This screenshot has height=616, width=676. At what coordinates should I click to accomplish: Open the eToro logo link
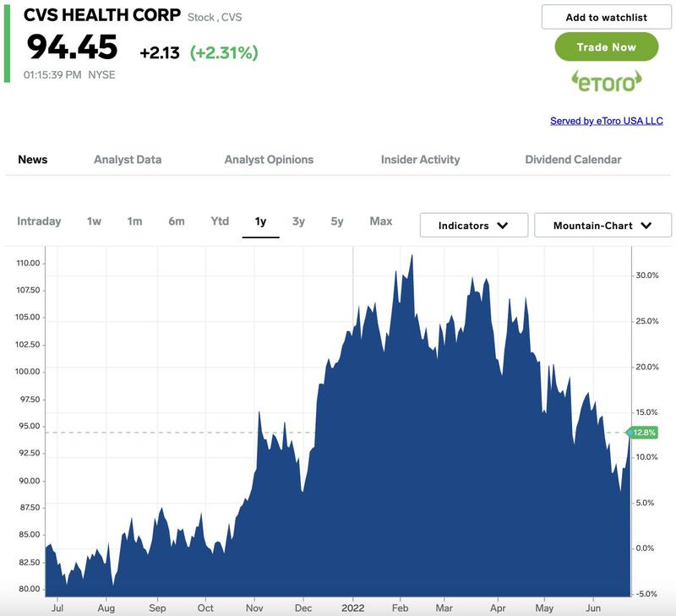click(606, 81)
